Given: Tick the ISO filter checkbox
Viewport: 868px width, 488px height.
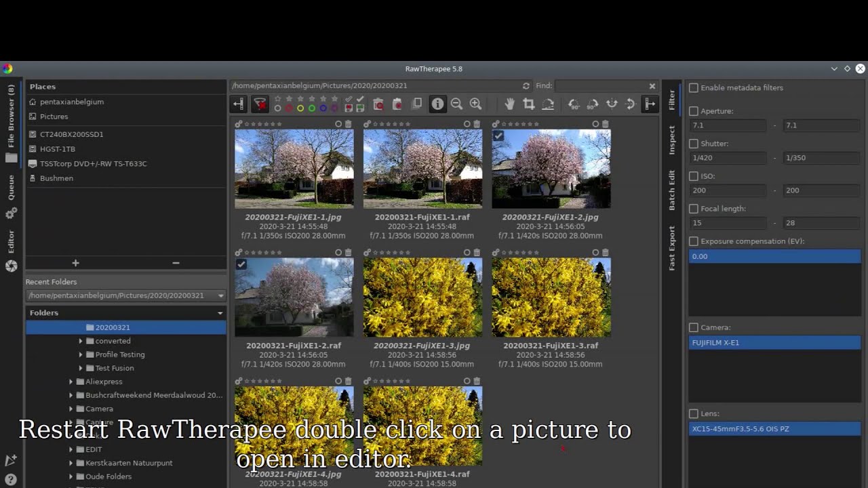Looking at the screenshot, I should coord(694,176).
